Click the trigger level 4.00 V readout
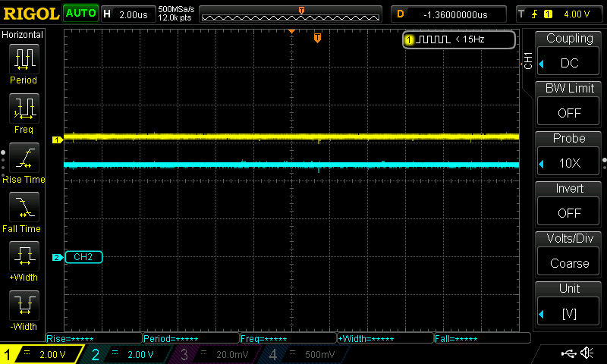Image resolution: width=607 pixels, height=364 pixels. tap(577, 14)
